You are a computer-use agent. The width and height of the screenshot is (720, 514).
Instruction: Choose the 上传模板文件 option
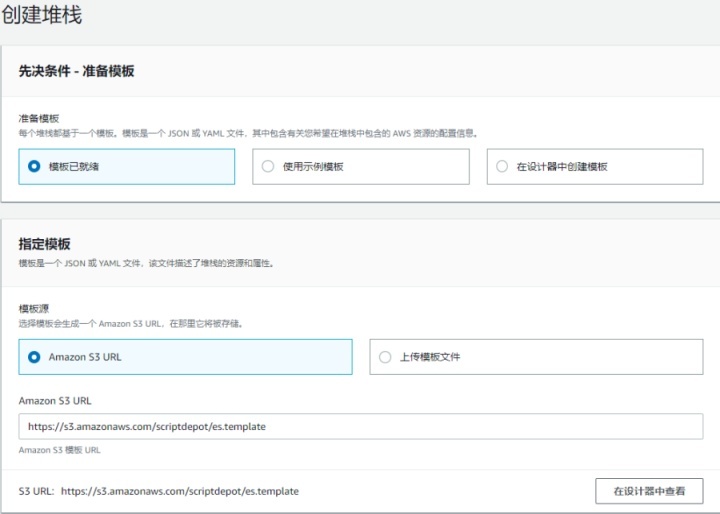(536, 357)
